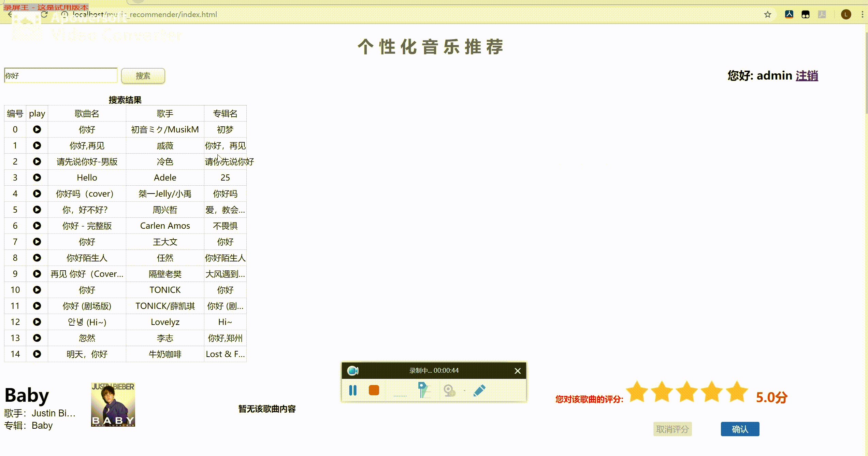Click the Baby album cover thumbnail
The width and height of the screenshot is (868, 456).
click(113, 404)
